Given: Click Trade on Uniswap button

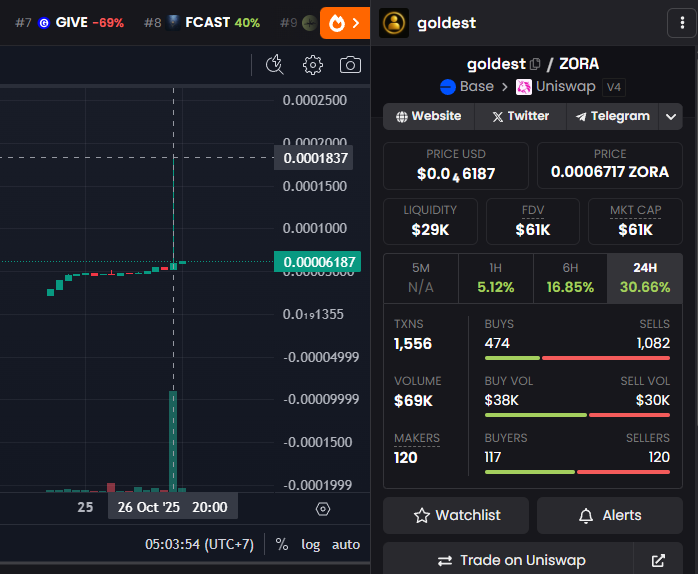Looking at the screenshot, I should click(508, 560).
